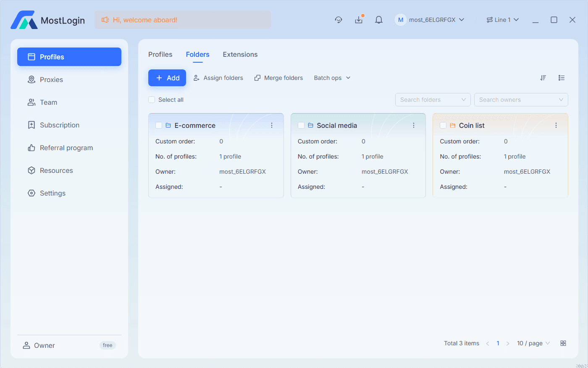Toggle the Select all checkbox
The height and width of the screenshot is (368, 588).
click(x=152, y=100)
